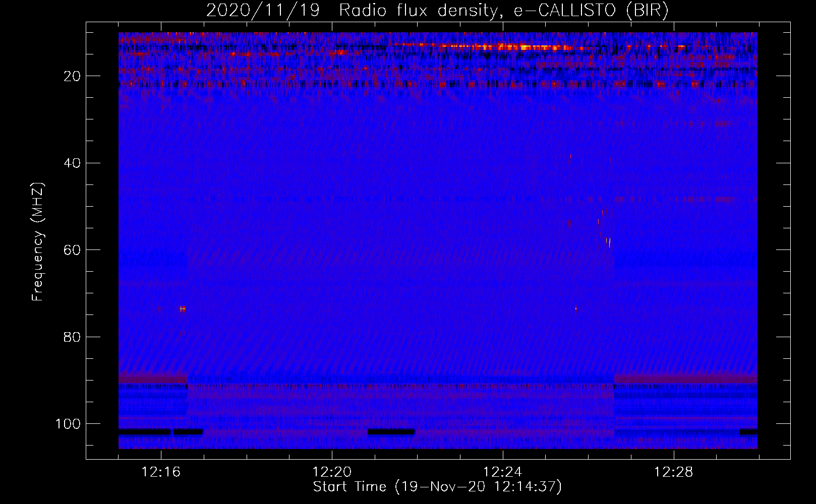Screen dimensions: 816x504
Task: Click the 12:24 time tick label
Action: point(502,472)
